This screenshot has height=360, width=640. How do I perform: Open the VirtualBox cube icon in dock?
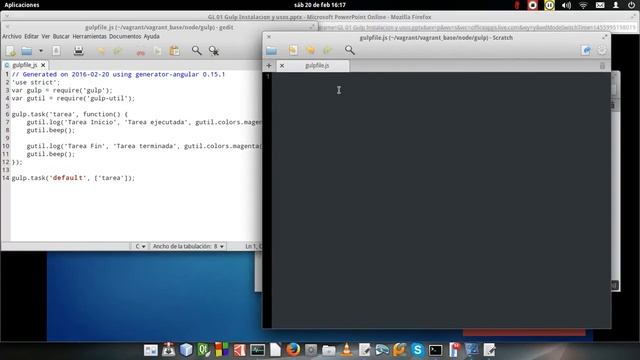pyautogui.click(x=186, y=350)
